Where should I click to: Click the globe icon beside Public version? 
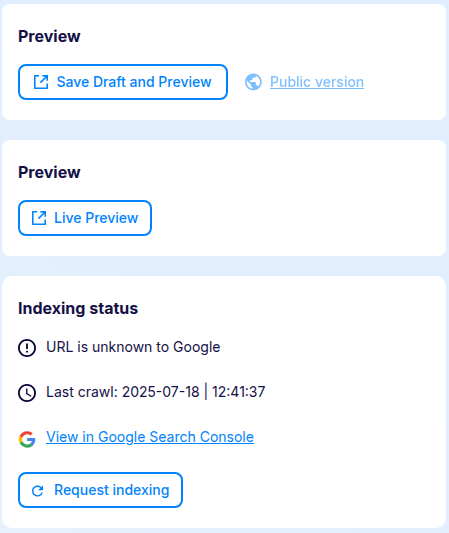pyautogui.click(x=253, y=82)
